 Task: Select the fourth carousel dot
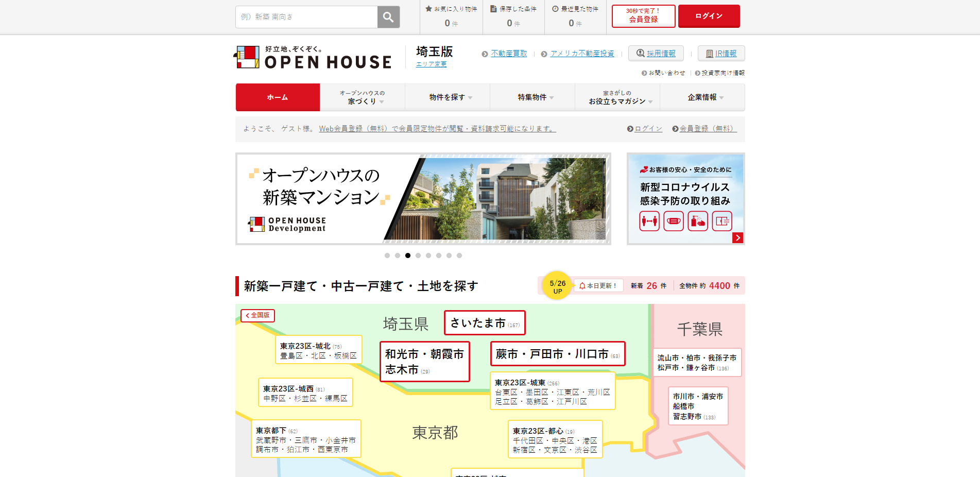click(418, 255)
